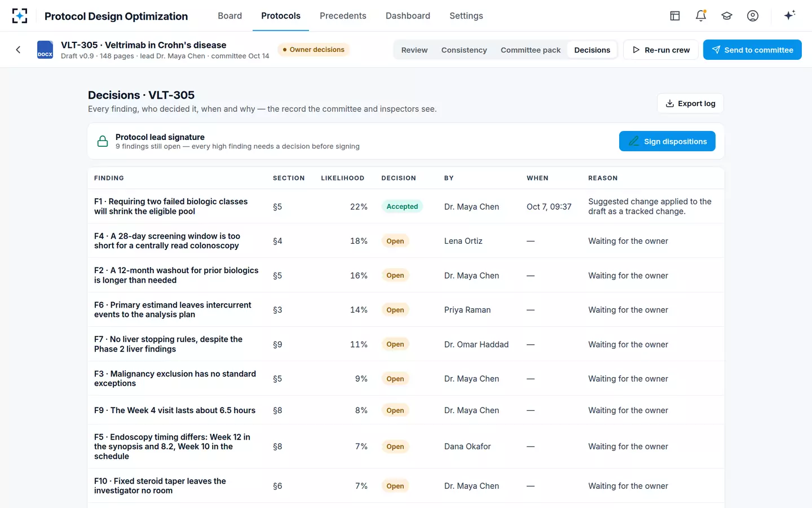
Task: Open finding F2 about 12-month washout
Action: click(176, 275)
